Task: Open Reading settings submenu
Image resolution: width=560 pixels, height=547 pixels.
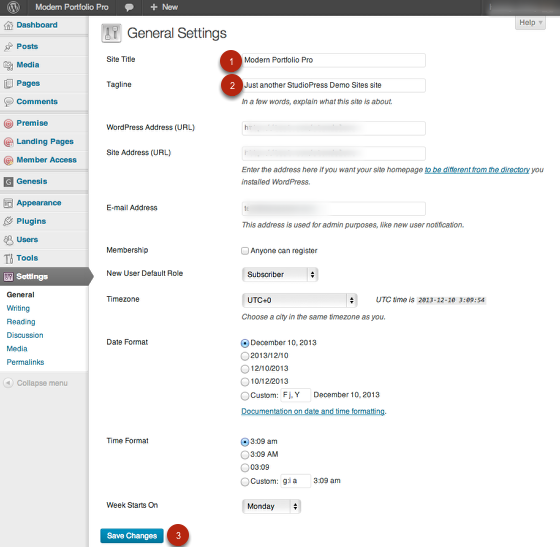Action: pos(21,322)
